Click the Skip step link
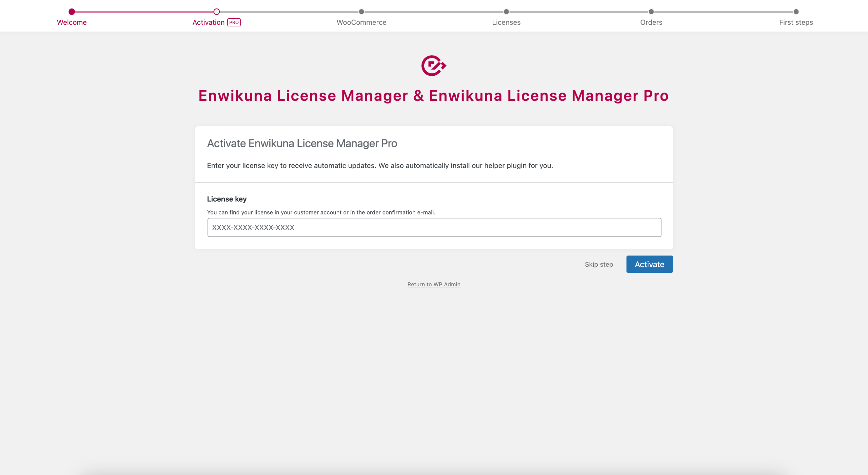 coord(599,264)
